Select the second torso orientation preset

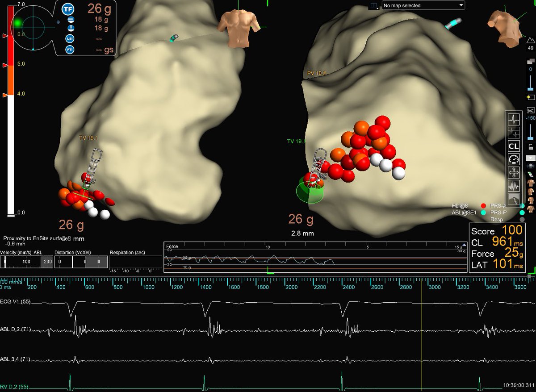coord(530,192)
